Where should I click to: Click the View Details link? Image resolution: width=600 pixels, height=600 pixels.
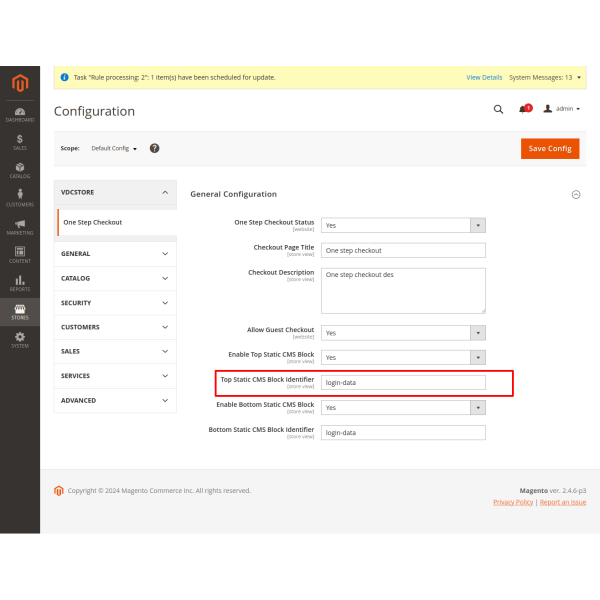coord(484,77)
